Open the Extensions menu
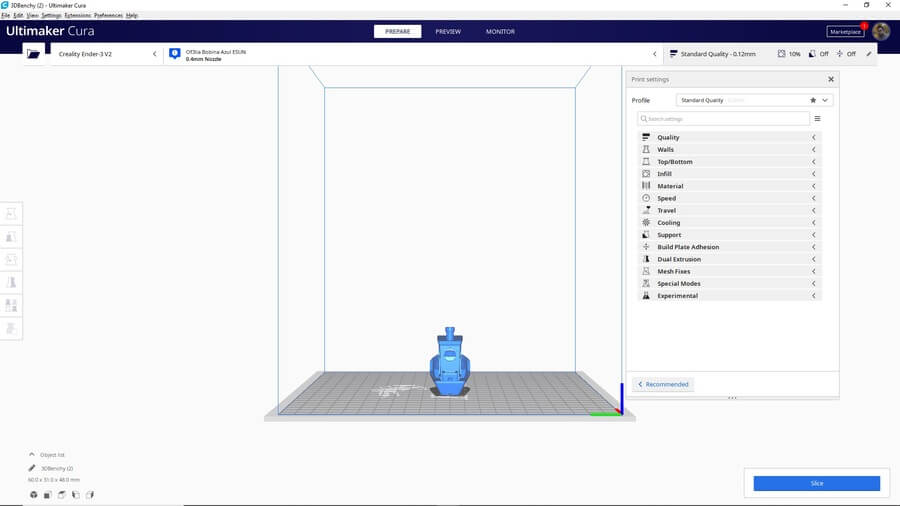The width and height of the screenshot is (900, 506). coord(77,16)
